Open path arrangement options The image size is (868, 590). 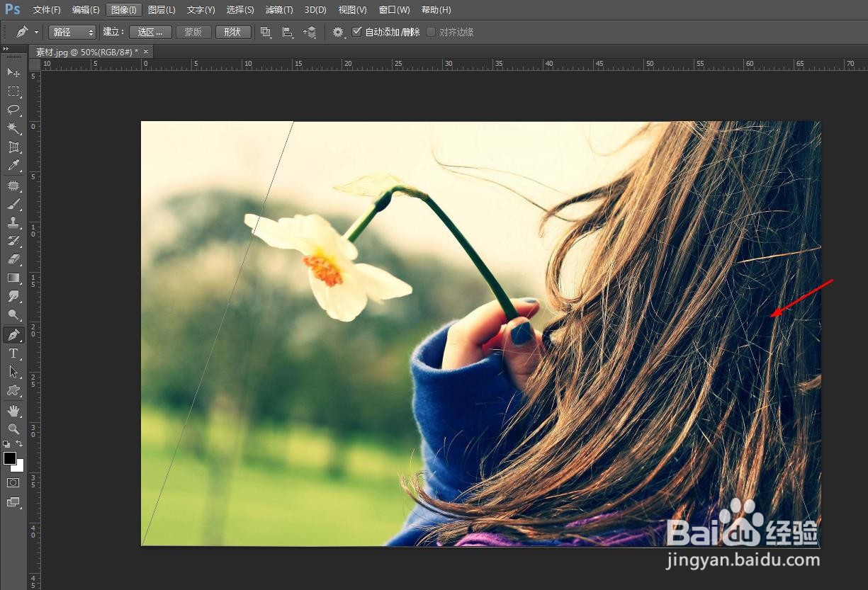310,32
